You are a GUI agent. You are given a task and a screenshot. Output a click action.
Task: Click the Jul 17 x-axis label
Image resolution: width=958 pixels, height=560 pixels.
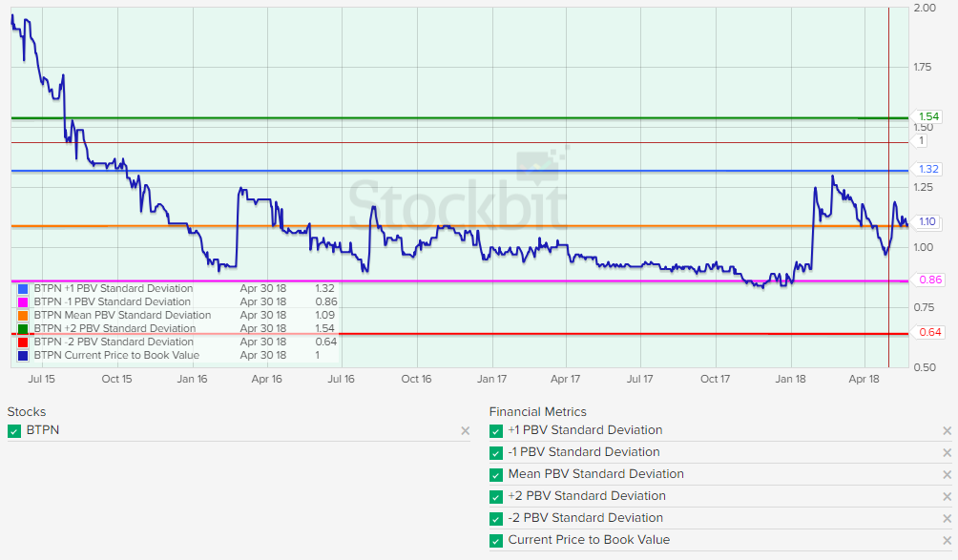[x=639, y=380]
